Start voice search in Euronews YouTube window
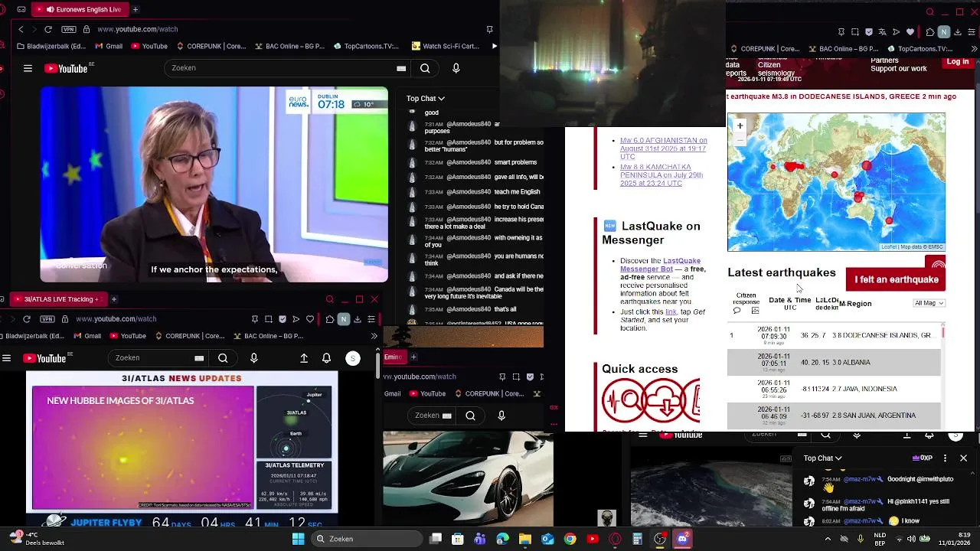The width and height of the screenshot is (980, 551). 456,68
